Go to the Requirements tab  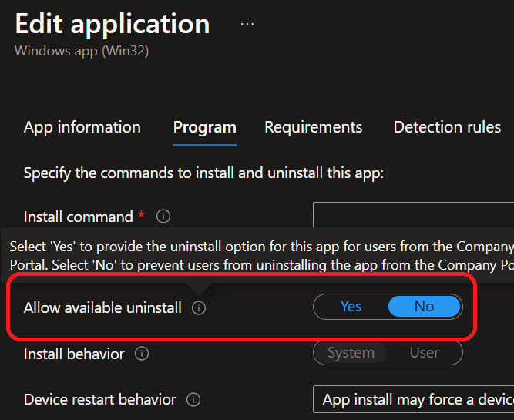click(x=313, y=127)
